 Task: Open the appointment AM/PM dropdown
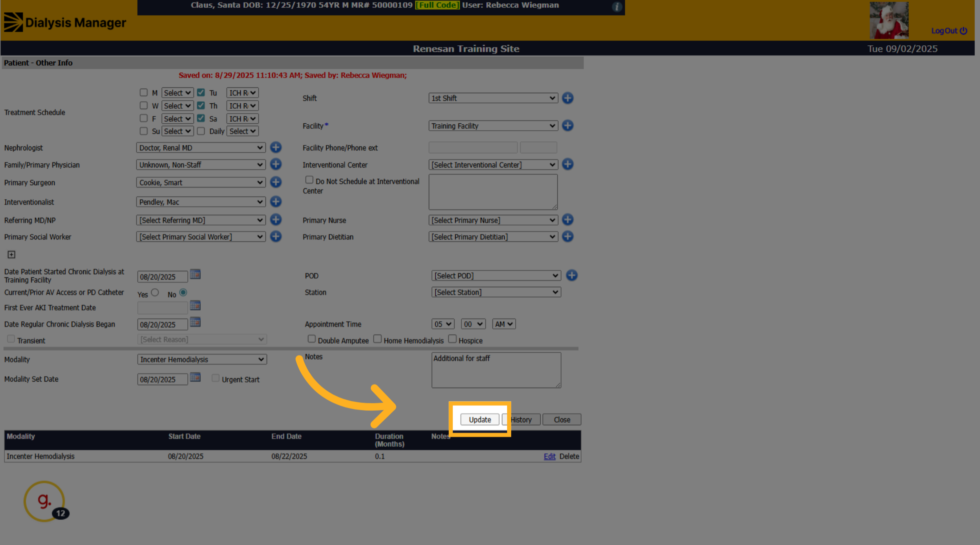point(504,324)
